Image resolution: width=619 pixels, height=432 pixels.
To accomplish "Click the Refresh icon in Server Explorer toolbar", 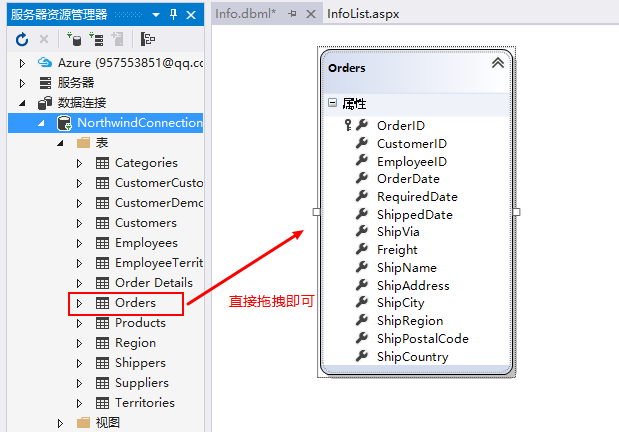I will pos(22,39).
